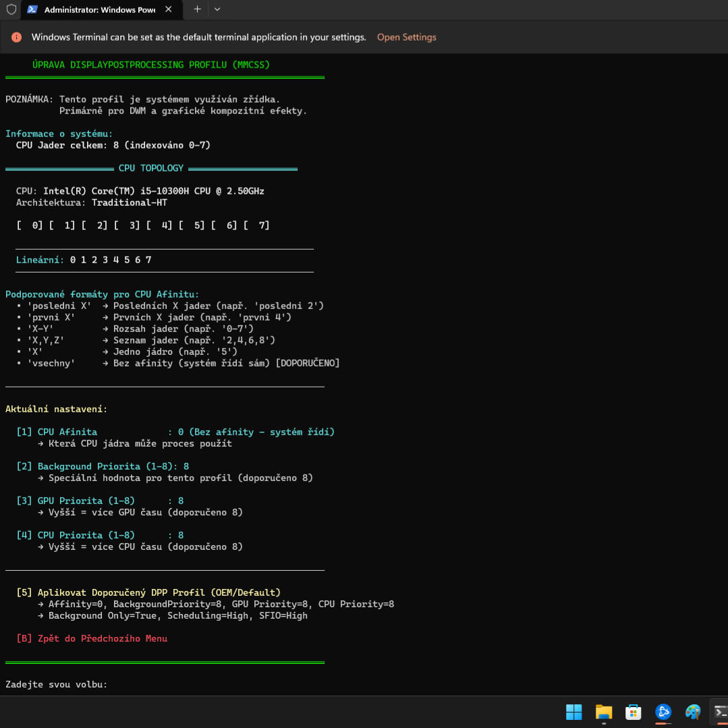The width and height of the screenshot is (728, 728).
Task: Click the Terminal icon in the taskbar
Action: [x=720, y=712]
